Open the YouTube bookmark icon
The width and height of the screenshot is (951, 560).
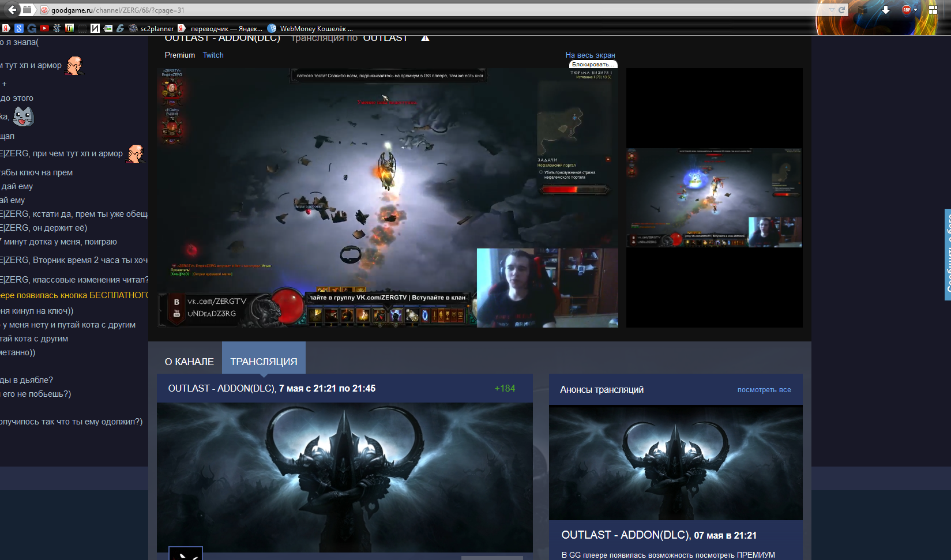44,28
